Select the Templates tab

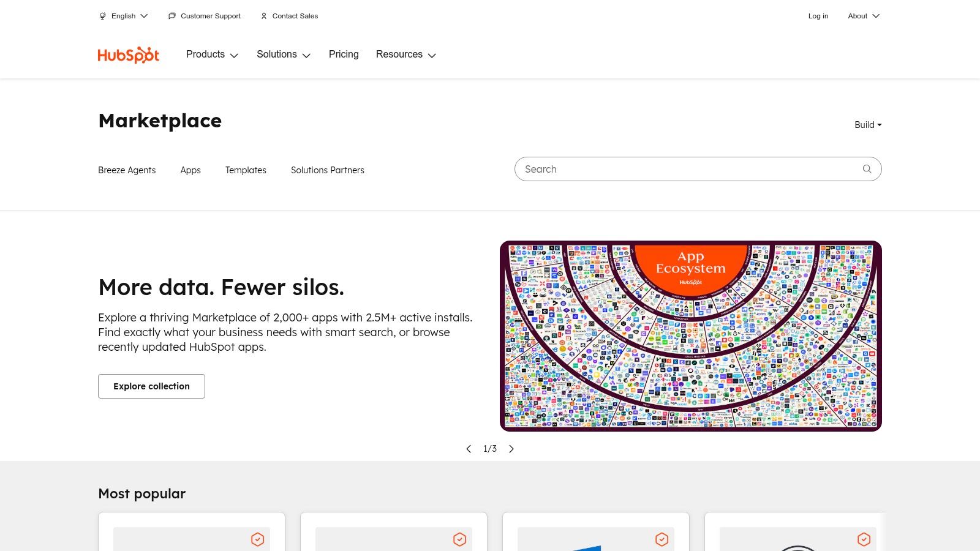pos(246,170)
